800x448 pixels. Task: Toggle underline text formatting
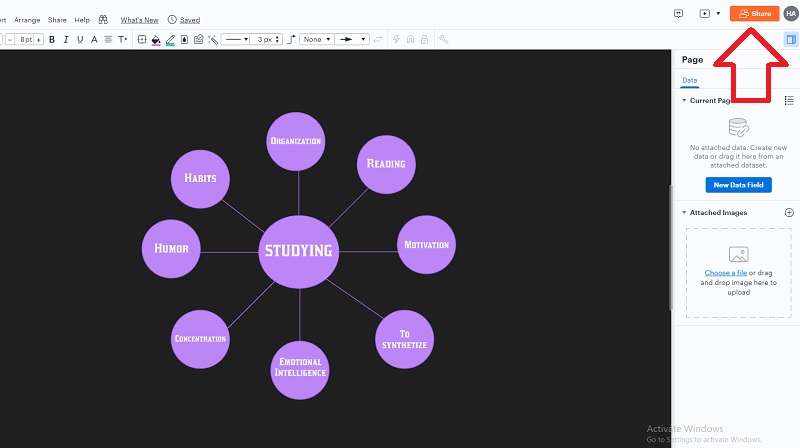(80, 39)
